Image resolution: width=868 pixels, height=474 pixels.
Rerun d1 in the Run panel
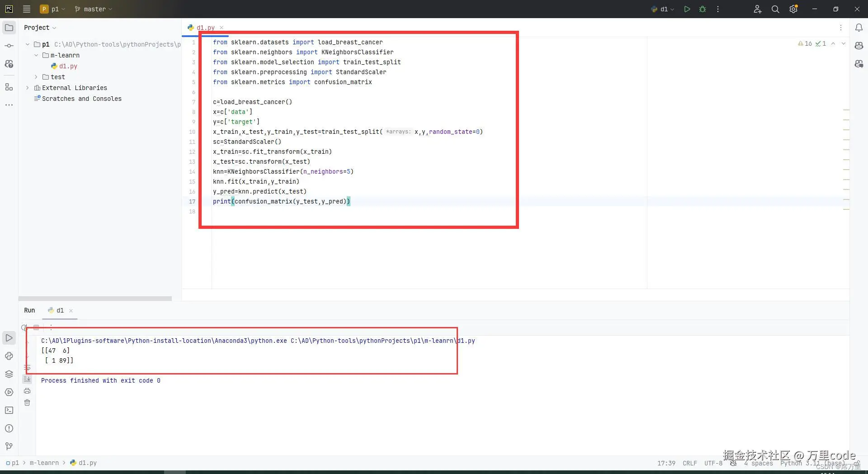(x=24, y=327)
